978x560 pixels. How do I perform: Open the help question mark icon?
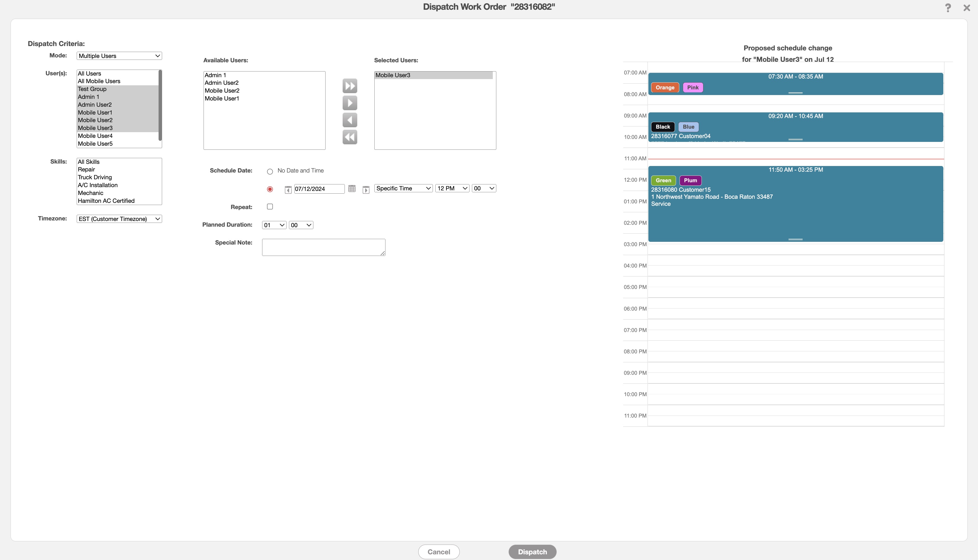[948, 8]
